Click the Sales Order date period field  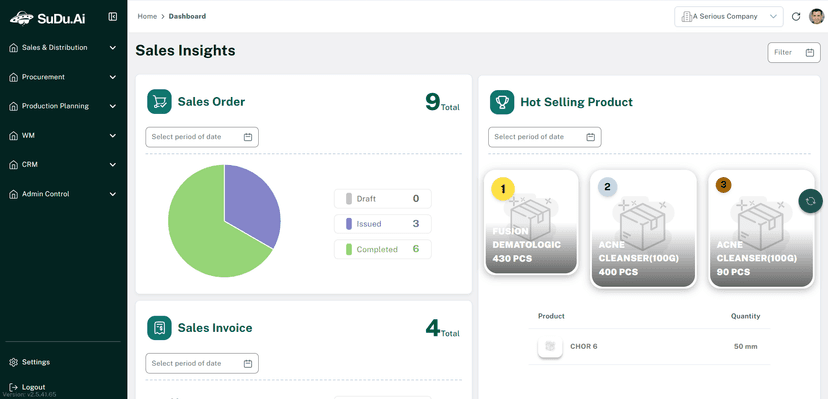click(202, 137)
